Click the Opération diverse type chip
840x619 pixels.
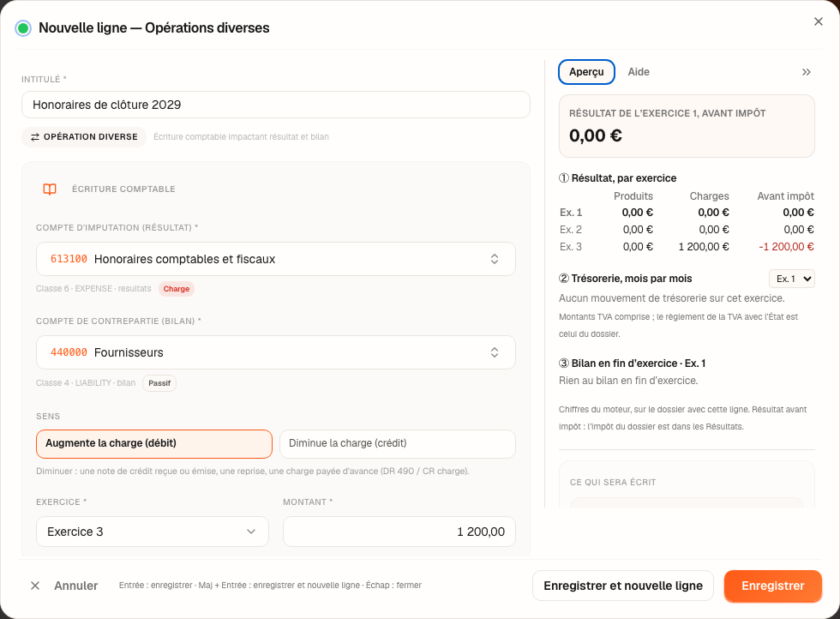coord(84,137)
